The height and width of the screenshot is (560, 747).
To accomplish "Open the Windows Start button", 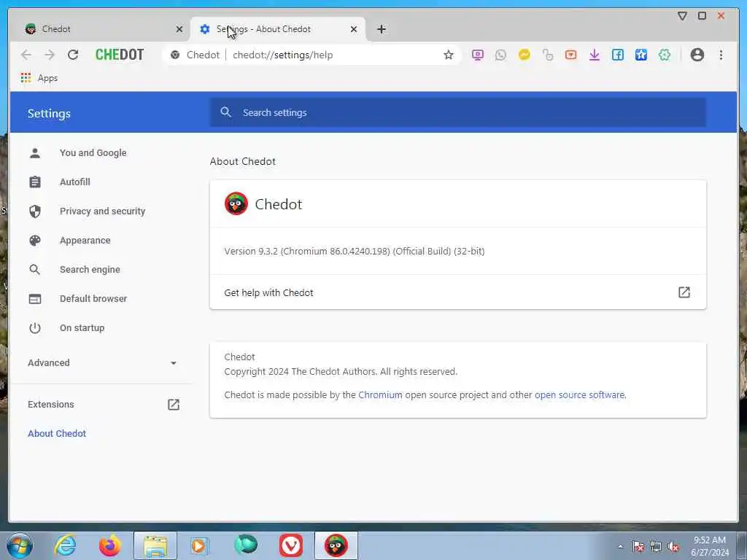I will point(20,545).
